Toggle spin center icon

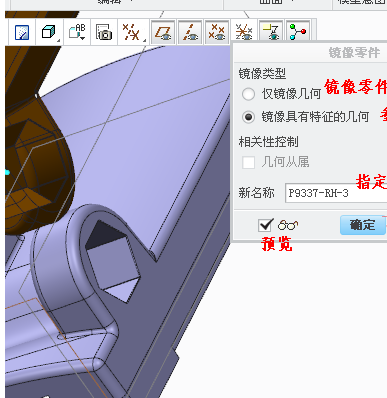tap(298, 32)
